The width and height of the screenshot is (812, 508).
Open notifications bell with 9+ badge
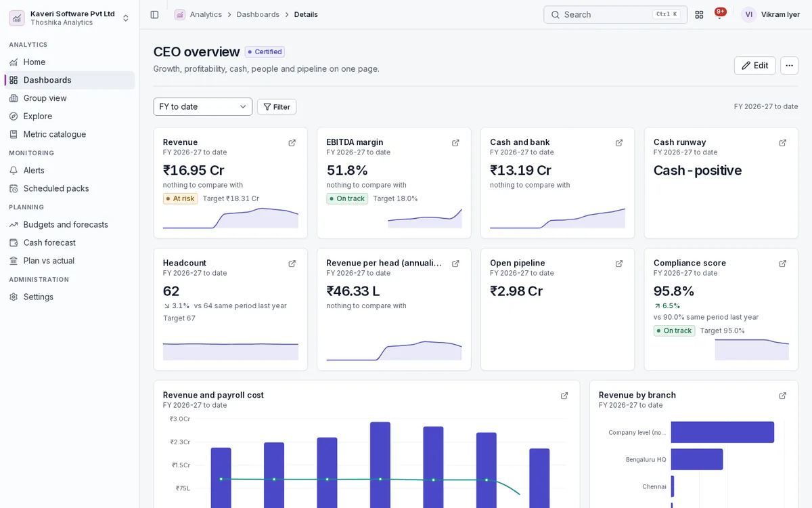[719, 14]
